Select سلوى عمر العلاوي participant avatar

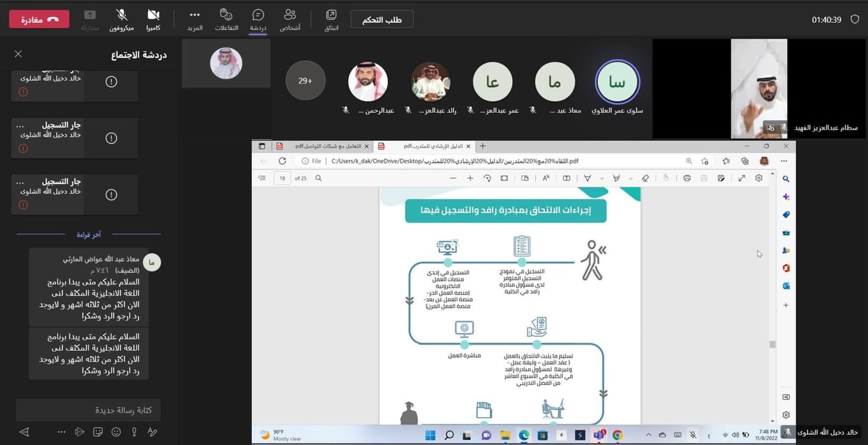tap(617, 82)
